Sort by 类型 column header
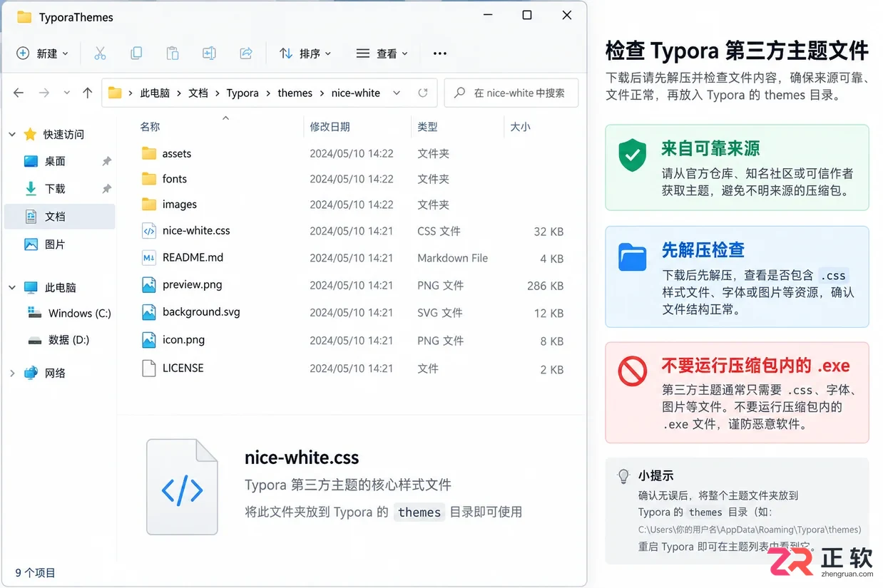Viewport: 883px width, 588px height. pos(427,126)
